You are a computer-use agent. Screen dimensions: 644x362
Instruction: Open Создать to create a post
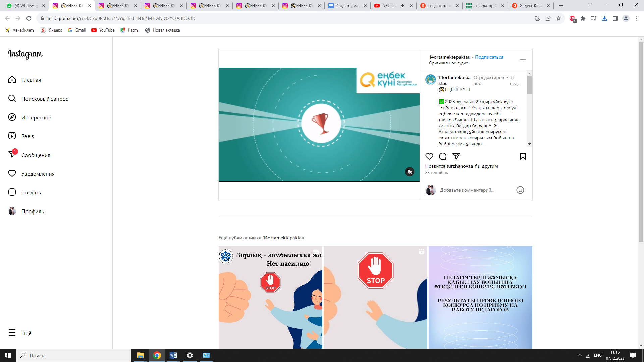pyautogui.click(x=31, y=192)
